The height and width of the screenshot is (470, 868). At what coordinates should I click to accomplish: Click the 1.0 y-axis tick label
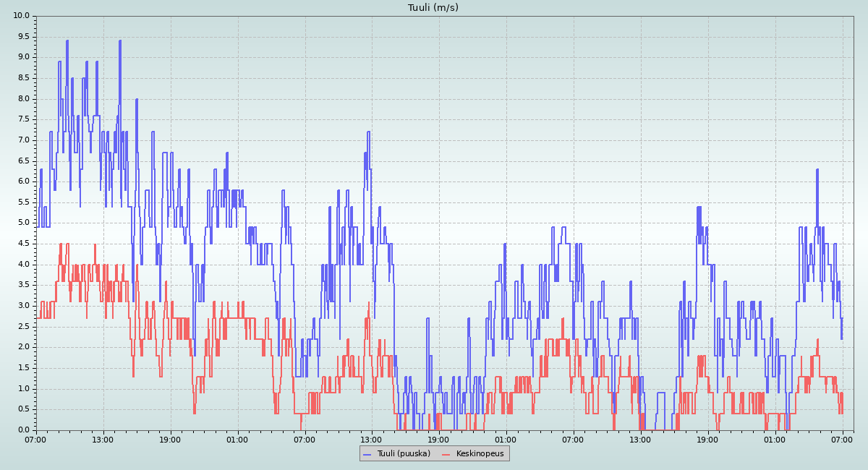(x=23, y=388)
